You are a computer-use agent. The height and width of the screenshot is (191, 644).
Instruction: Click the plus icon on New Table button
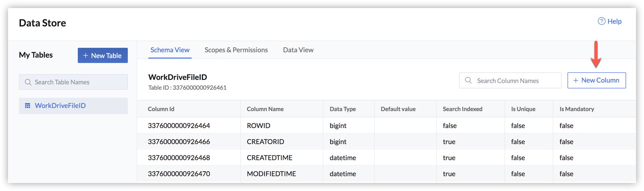(85, 56)
